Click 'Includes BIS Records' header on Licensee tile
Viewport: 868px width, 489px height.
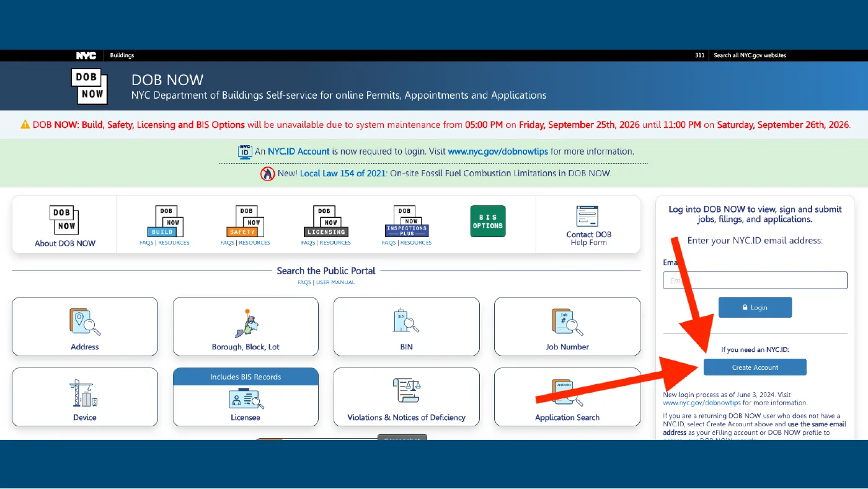(246, 377)
